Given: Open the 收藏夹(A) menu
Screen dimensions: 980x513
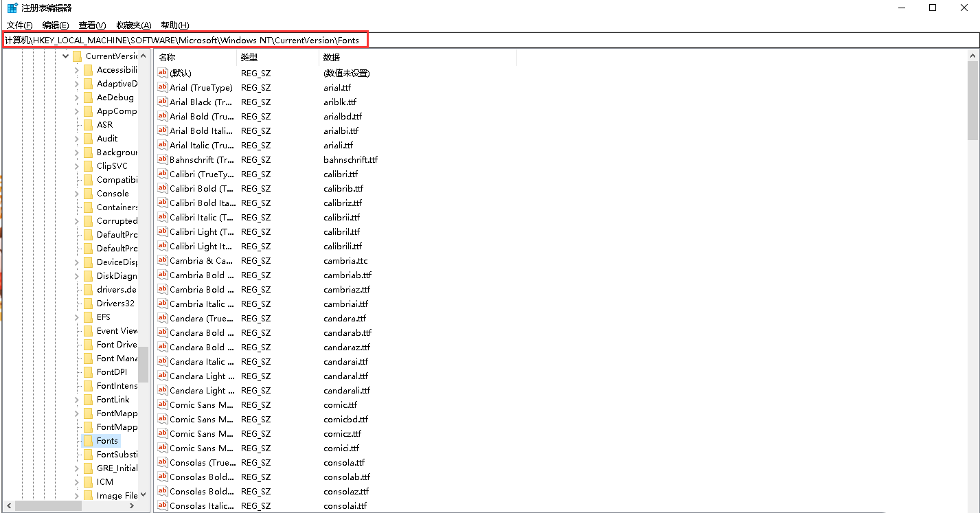Looking at the screenshot, I should pos(133,25).
